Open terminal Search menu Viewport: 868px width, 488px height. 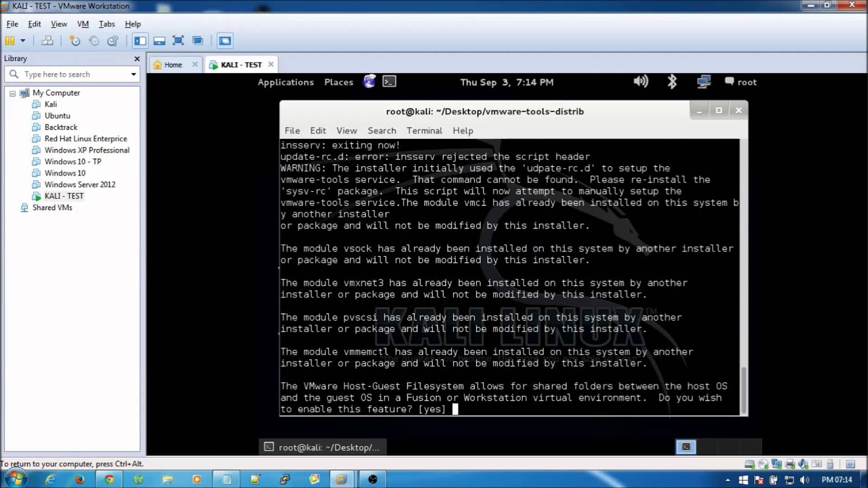point(382,131)
